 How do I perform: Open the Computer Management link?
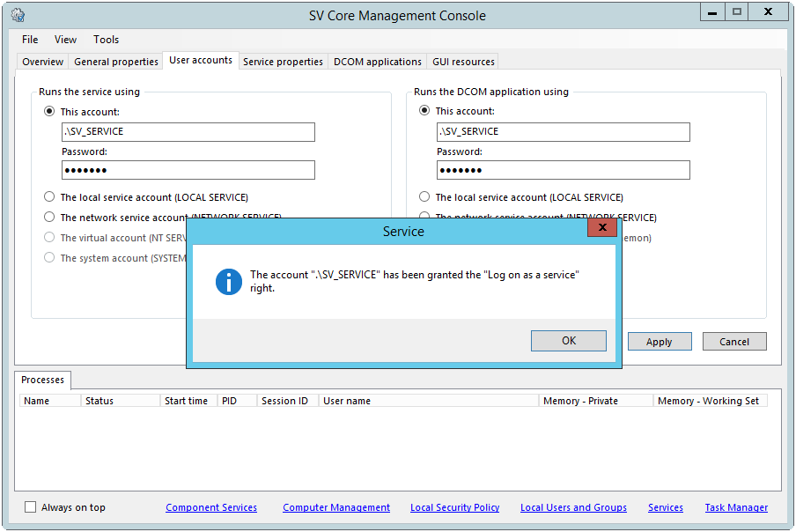[x=336, y=507]
